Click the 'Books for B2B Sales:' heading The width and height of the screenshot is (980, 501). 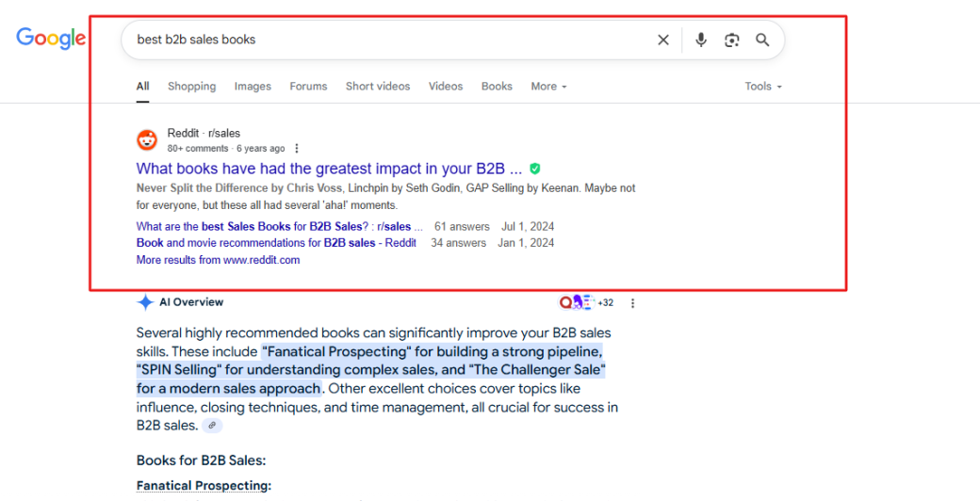click(202, 461)
